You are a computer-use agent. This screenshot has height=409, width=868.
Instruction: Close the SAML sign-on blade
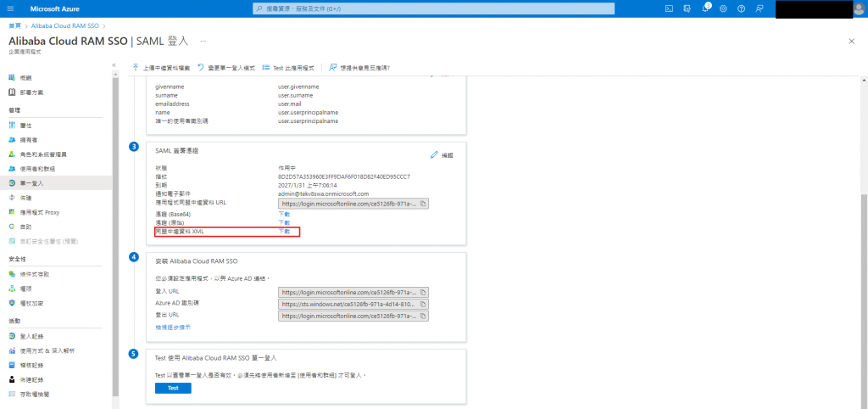tap(851, 42)
